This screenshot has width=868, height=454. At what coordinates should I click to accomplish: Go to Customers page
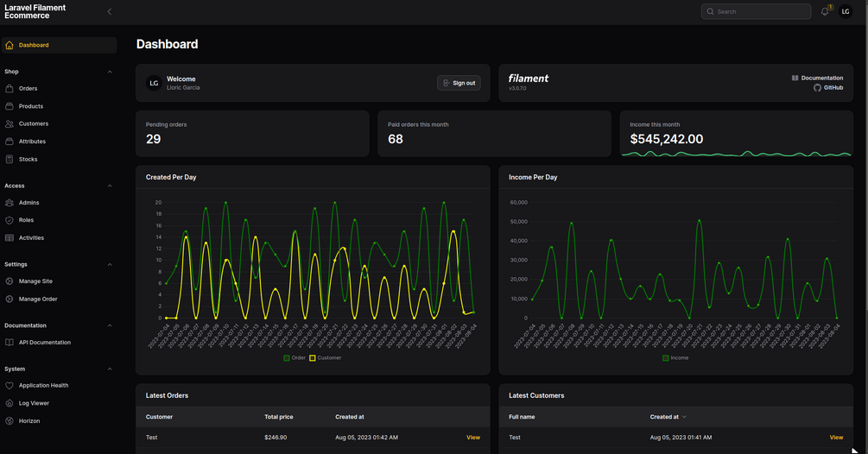click(59, 124)
